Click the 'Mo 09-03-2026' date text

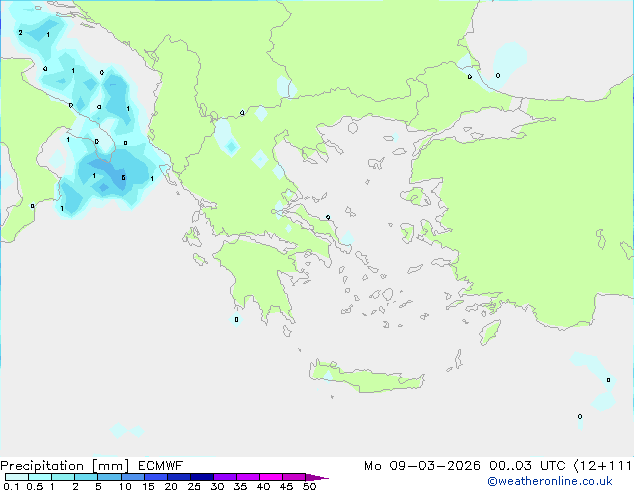click(x=422, y=466)
